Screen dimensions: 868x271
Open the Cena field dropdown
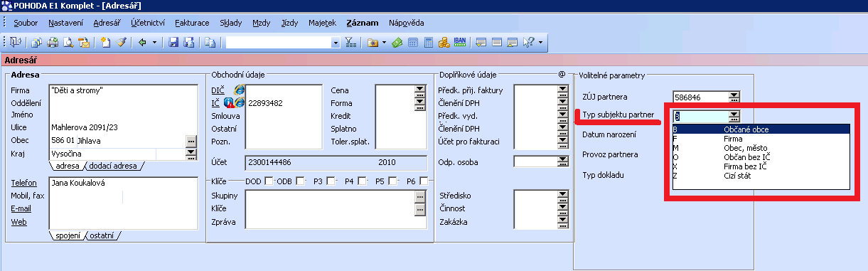point(420,90)
